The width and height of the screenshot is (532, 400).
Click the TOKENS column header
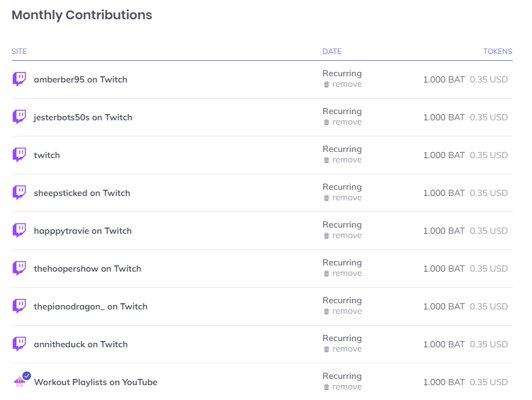click(x=498, y=51)
